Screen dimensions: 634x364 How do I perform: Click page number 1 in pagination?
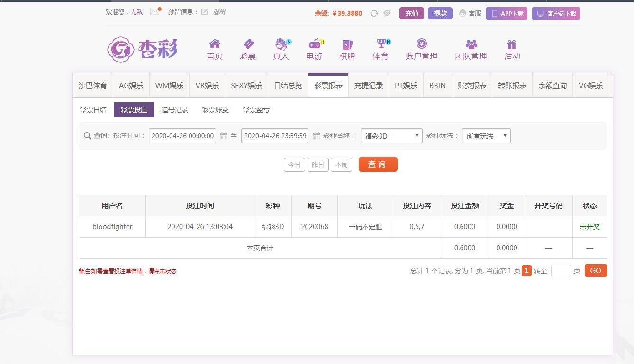click(526, 271)
